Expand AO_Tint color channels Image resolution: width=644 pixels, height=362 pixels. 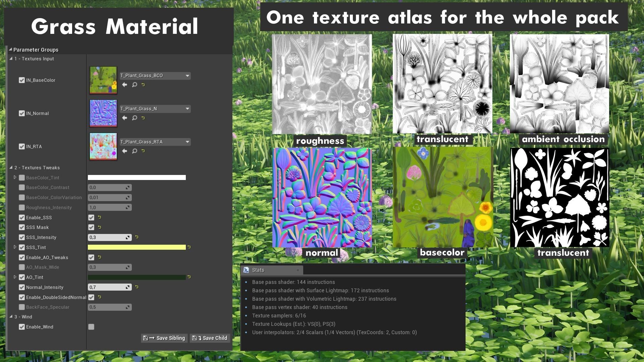coord(15,277)
